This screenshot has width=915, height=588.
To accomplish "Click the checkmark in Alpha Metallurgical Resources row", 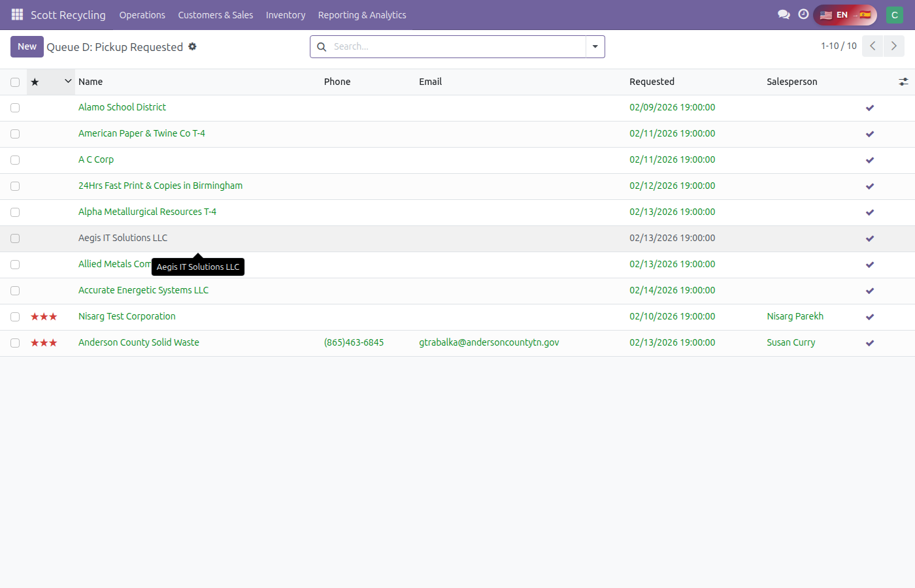I will coord(870,212).
